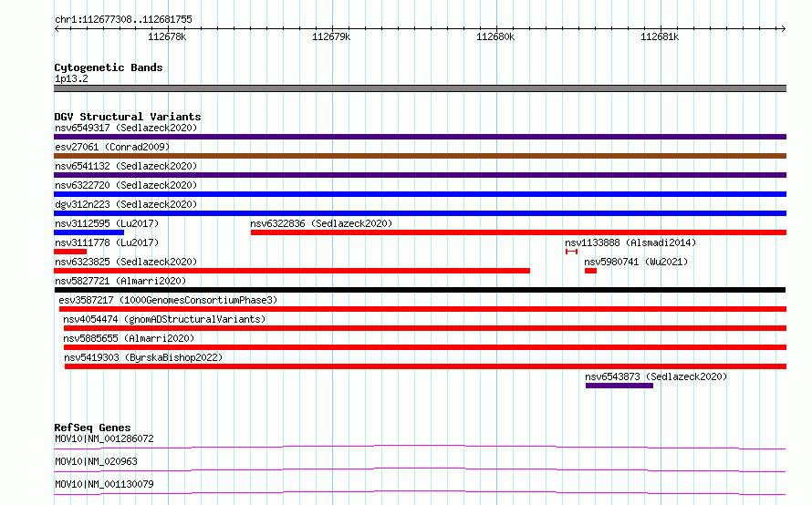Click the nsv6322720 (Sedlazeck2020) label
812x505 pixels.
(x=126, y=185)
